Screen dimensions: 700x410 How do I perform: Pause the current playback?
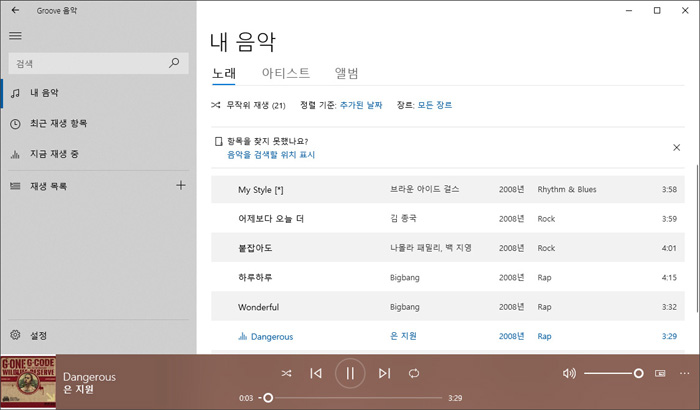tap(350, 373)
